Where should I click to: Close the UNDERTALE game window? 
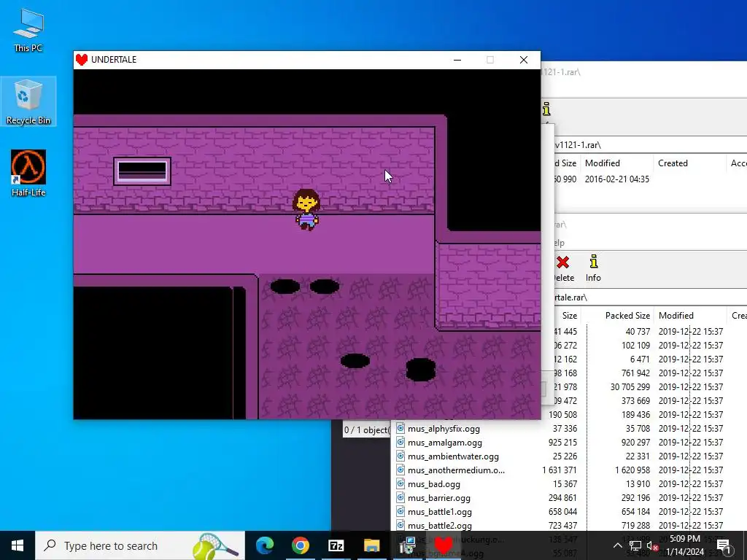[524, 60]
